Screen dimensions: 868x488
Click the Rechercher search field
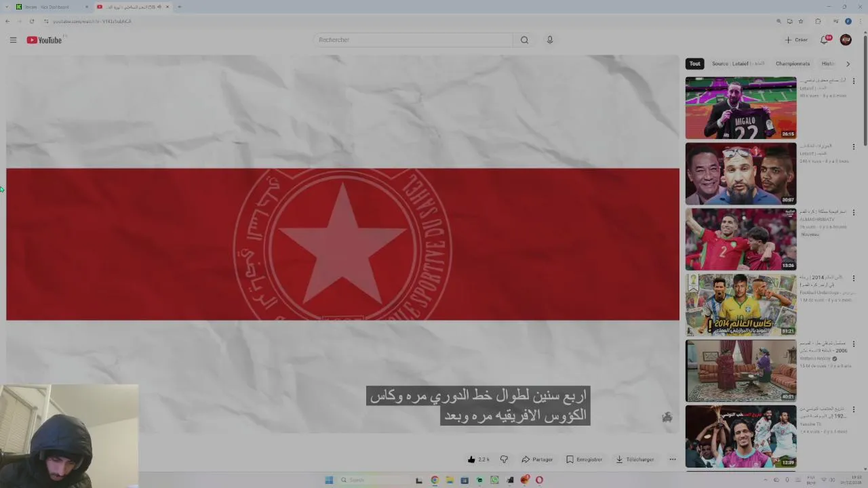tap(413, 40)
